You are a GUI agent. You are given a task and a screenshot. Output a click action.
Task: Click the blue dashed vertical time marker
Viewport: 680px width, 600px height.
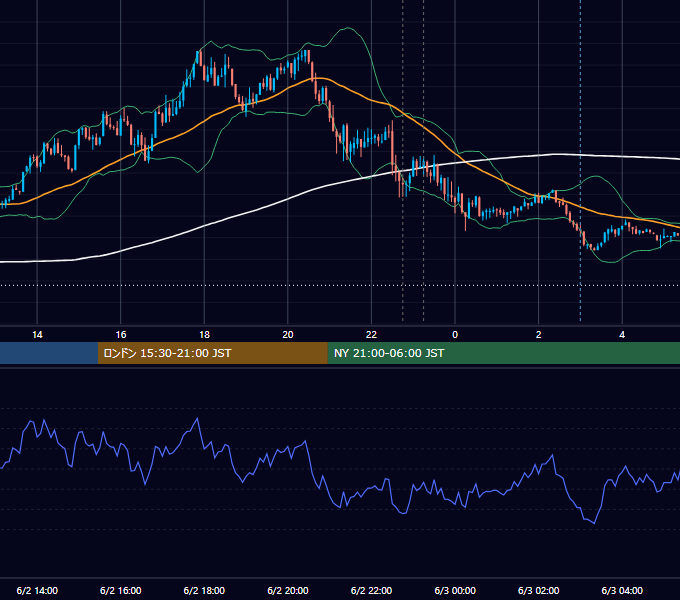[x=581, y=160]
